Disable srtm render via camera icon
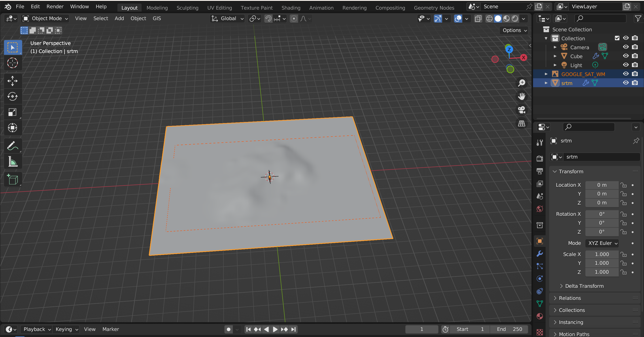 pos(635,83)
